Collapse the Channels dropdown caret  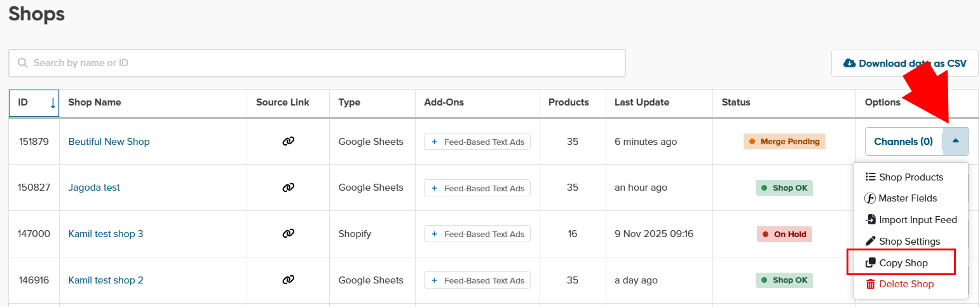click(956, 141)
